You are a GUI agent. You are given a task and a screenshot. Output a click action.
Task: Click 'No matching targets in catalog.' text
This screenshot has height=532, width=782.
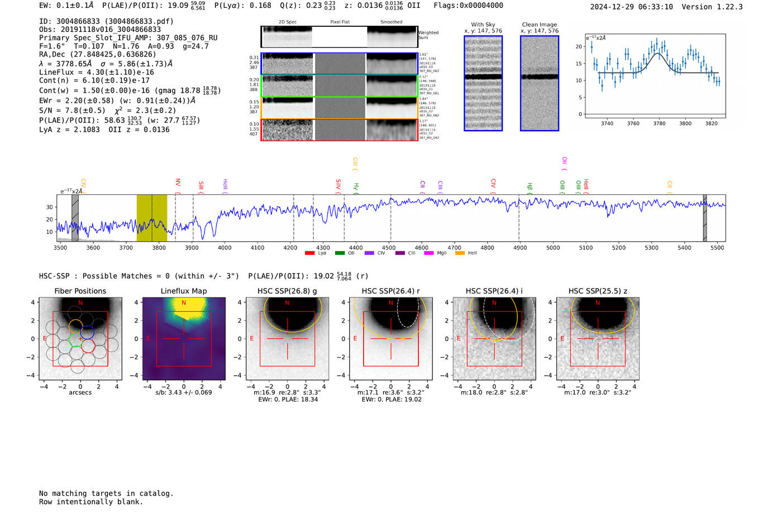(x=106, y=493)
